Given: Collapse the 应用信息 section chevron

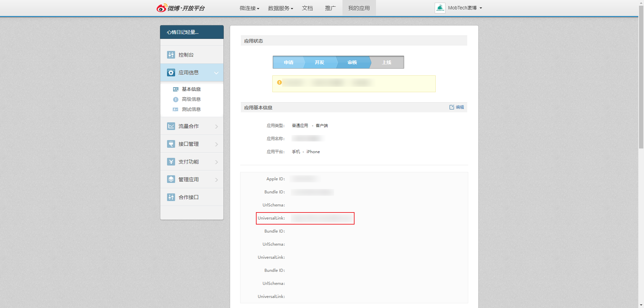Looking at the screenshot, I should tap(216, 73).
